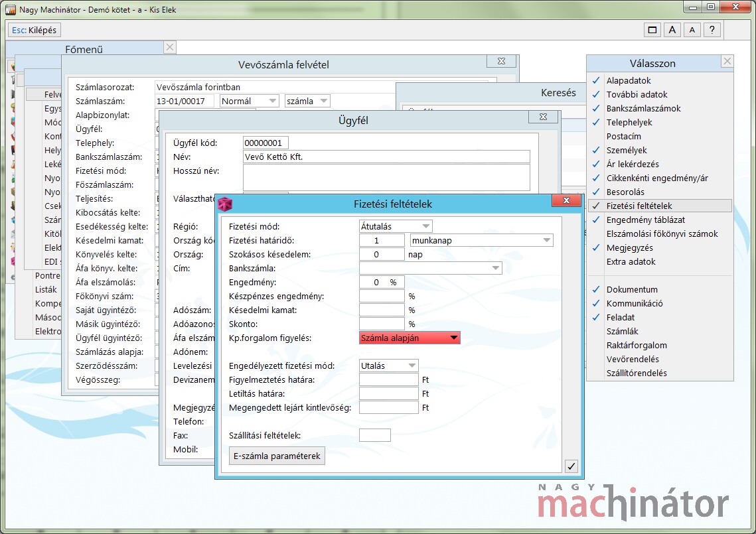Image resolution: width=756 pixels, height=534 pixels.
Task: Open the Fizetési mód Átutalás dropdown
Action: tap(396, 226)
